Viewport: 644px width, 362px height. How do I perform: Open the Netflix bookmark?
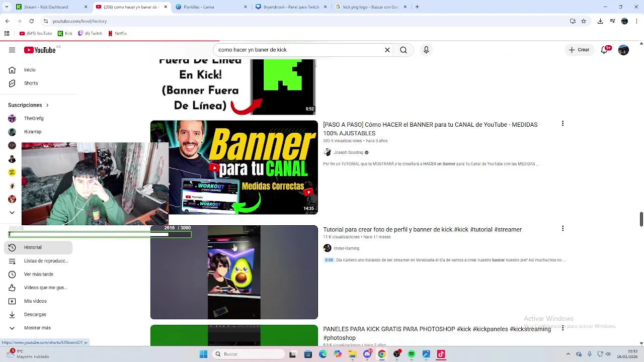coord(117,33)
